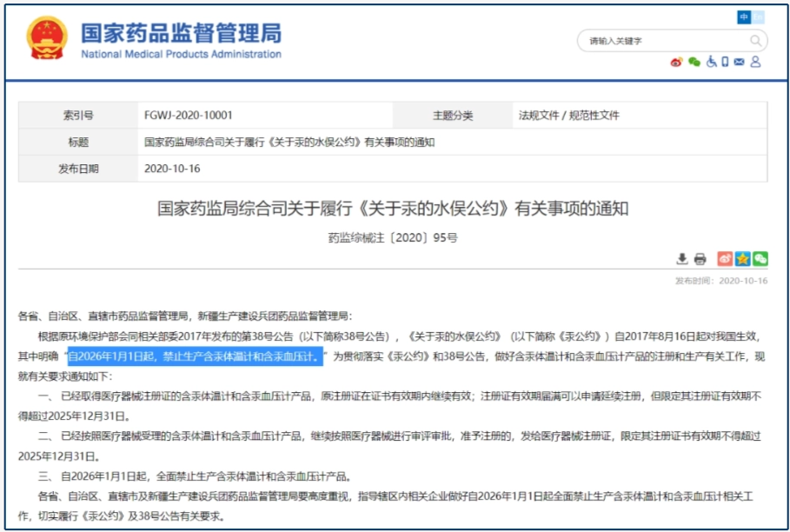790x532 pixels.
Task: Open the user account icon
Action: pyautogui.click(x=755, y=62)
